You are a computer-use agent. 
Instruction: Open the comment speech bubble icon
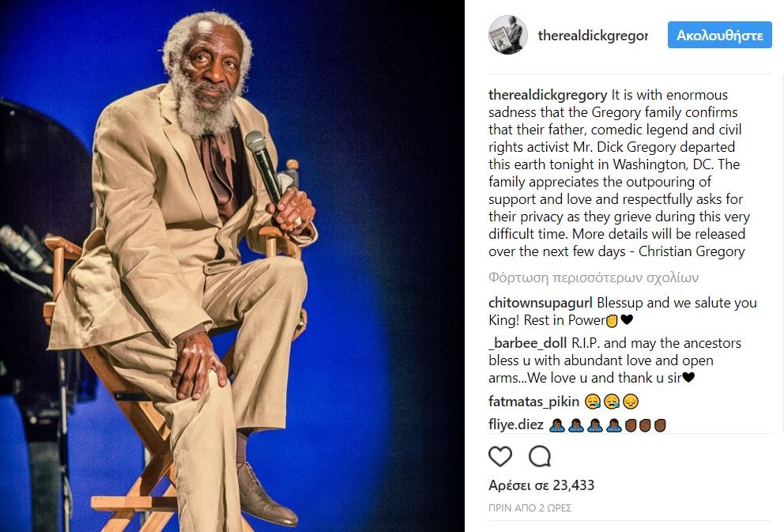coord(540,456)
